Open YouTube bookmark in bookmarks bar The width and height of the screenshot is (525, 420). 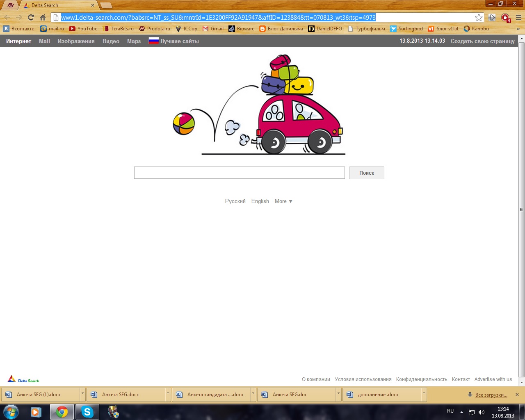83,29
